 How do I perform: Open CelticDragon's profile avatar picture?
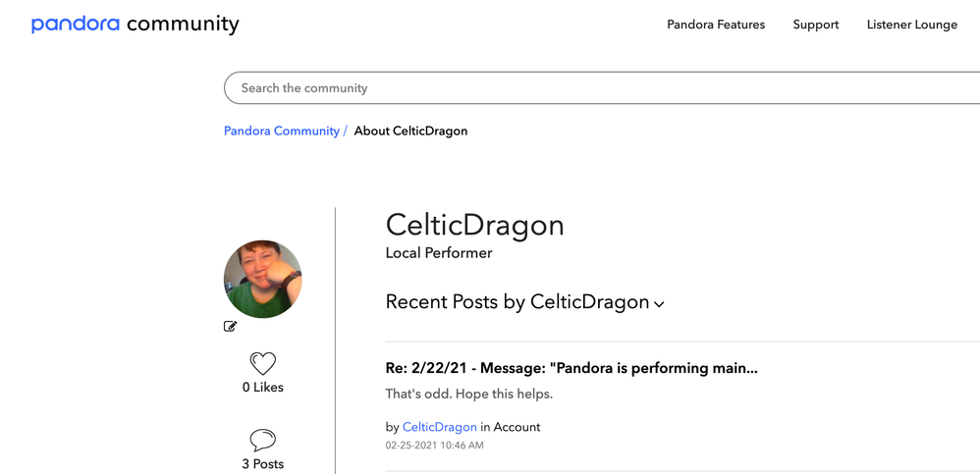click(x=262, y=279)
